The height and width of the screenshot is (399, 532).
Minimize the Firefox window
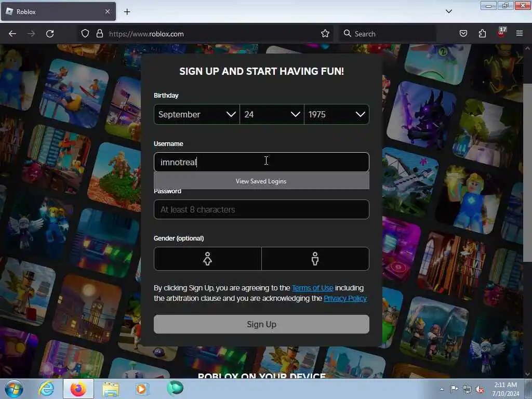[x=488, y=6]
